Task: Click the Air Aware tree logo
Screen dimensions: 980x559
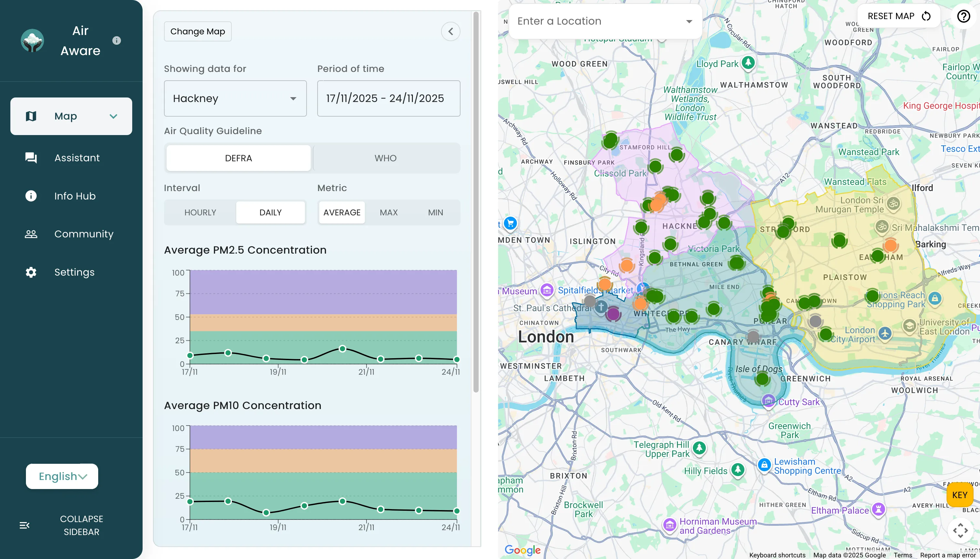Action: pos(32,41)
